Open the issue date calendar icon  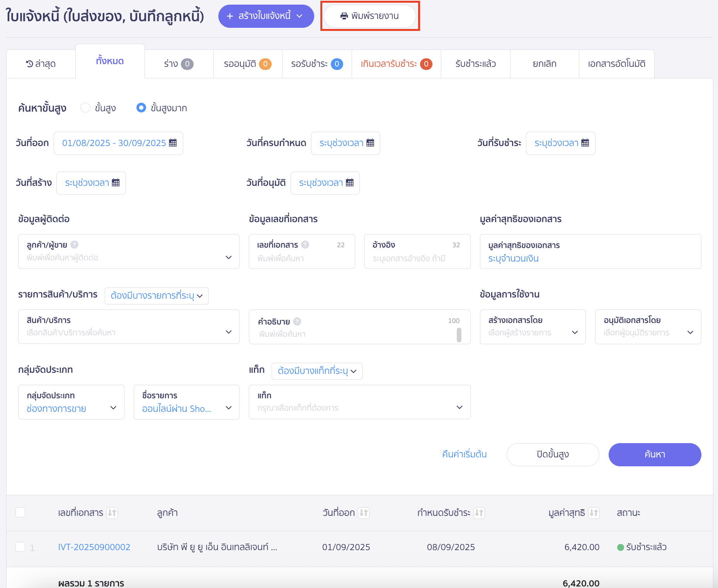[173, 143]
